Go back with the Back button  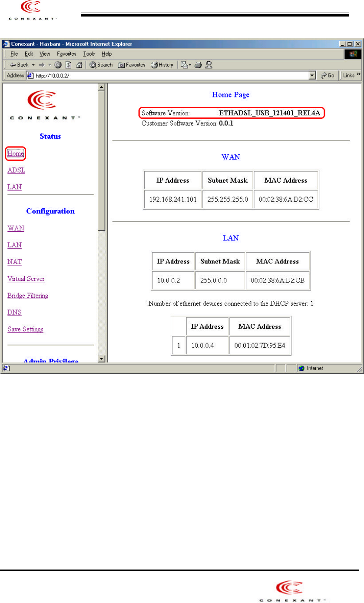[x=19, y=65]
